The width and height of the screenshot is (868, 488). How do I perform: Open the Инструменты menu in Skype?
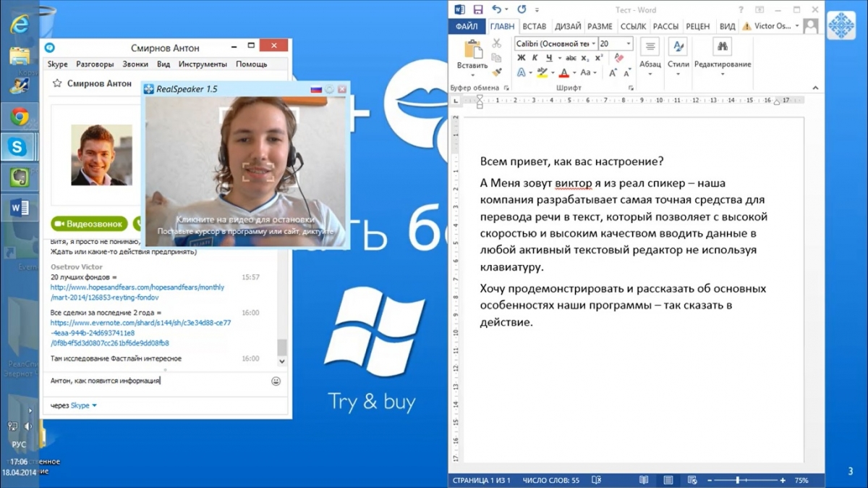[203, 64]
